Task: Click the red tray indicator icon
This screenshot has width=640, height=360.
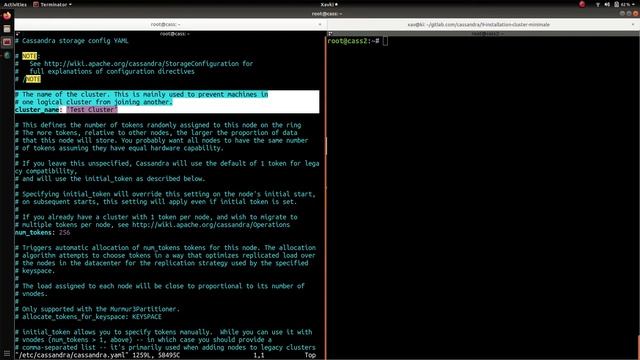Action: [x=582, y=4]
